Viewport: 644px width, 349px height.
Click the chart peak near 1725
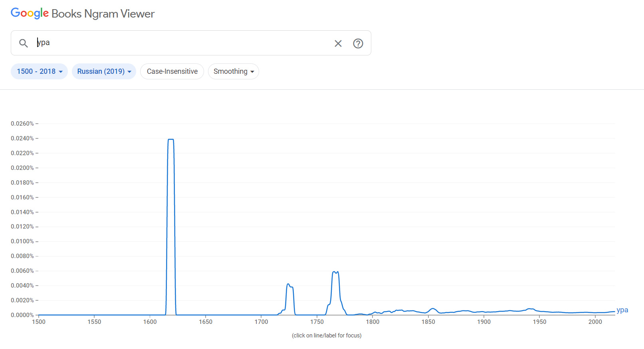click(x=288, y=284)
